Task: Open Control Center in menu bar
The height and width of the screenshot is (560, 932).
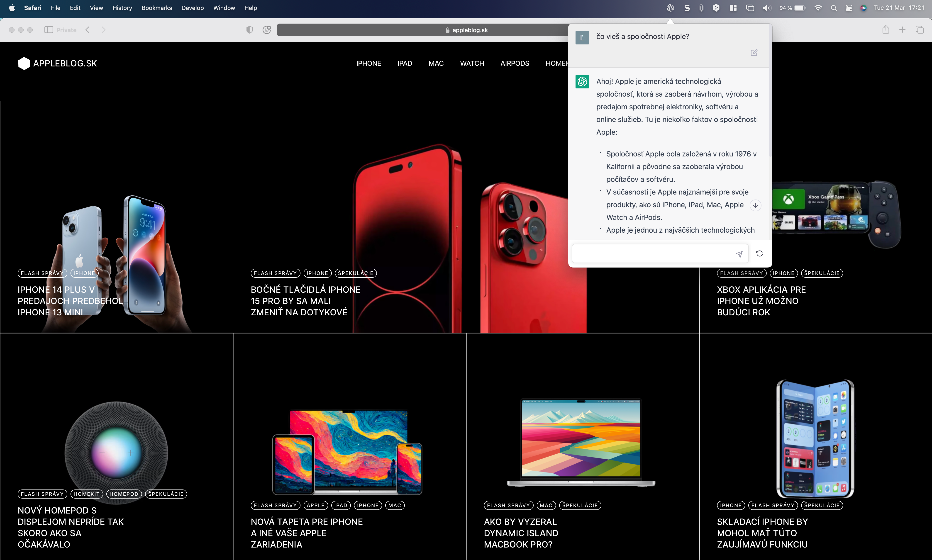Action: [849, 8]
